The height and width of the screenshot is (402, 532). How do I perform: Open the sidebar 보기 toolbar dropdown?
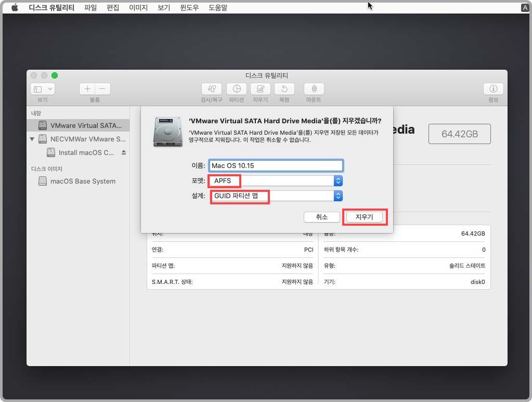(43, 89)
